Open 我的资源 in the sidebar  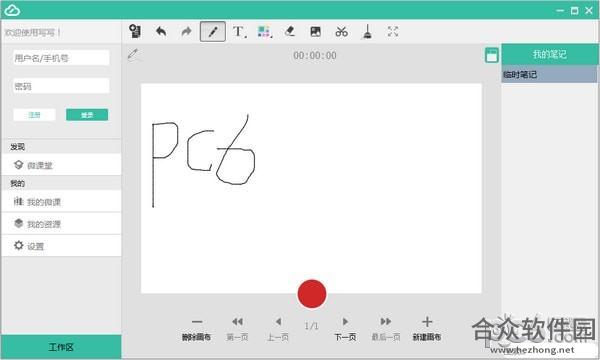[x=61, y=224]
